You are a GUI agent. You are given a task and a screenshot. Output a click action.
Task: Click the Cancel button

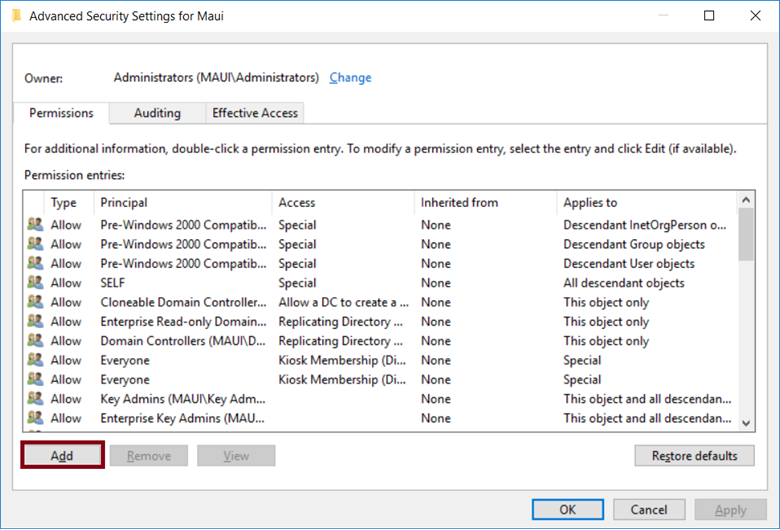[x=649, y=509]
